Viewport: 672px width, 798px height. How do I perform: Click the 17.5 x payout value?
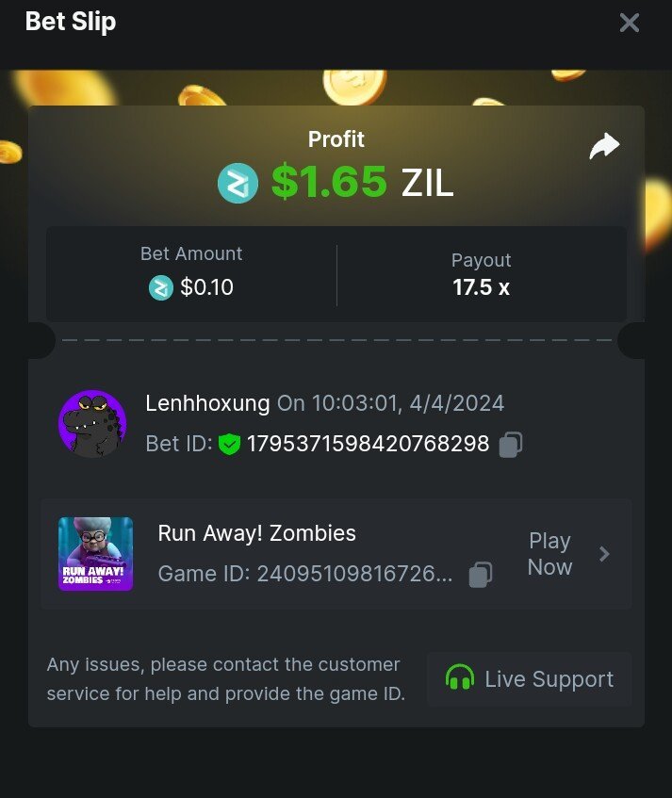(481, 287)
